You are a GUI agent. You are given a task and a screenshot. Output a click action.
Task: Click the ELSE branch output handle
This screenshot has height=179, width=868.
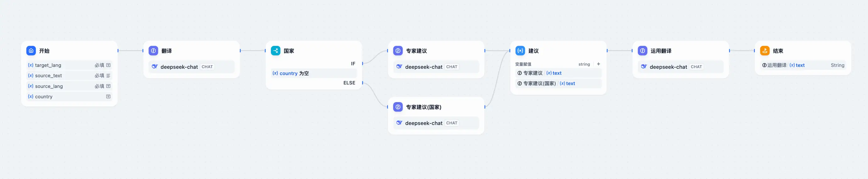[363, 83]
